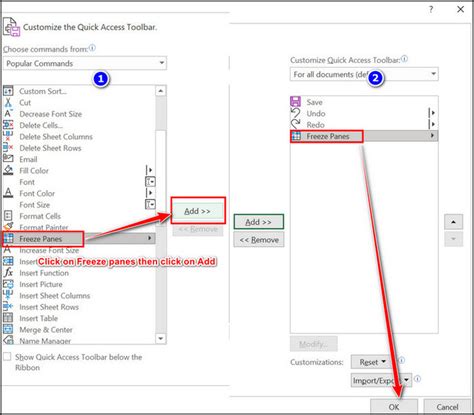Open the Font combo box indicator
This screenshot has height=415, width=474.
pos(150,182)
